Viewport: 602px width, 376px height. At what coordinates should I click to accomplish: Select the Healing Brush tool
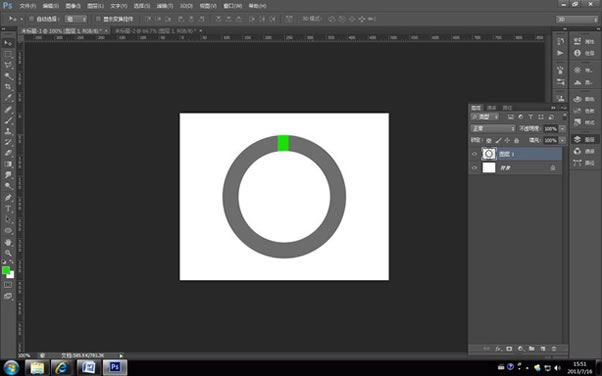[x=8, y=109]
